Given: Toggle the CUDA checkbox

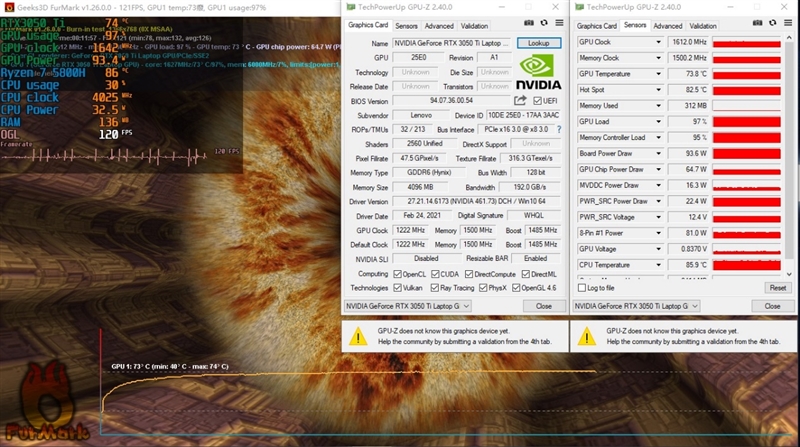Looking at the screenshot, I should (x=435, y=274).
